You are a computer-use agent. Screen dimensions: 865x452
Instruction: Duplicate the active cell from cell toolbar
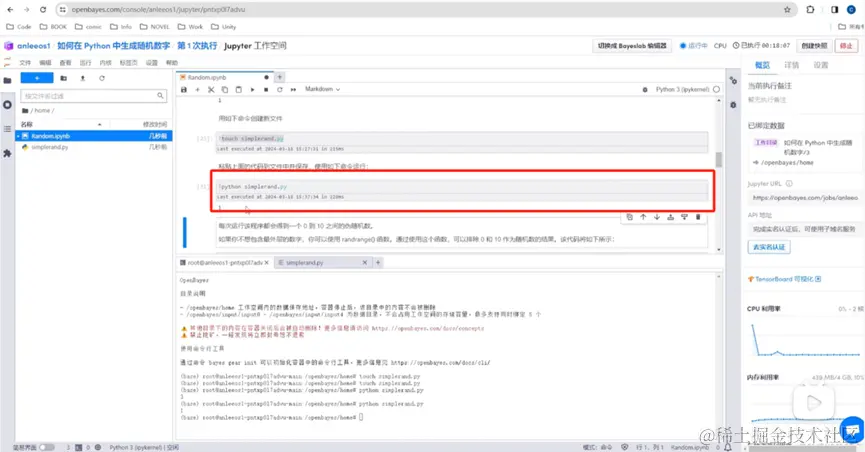[x=629, y=217]
